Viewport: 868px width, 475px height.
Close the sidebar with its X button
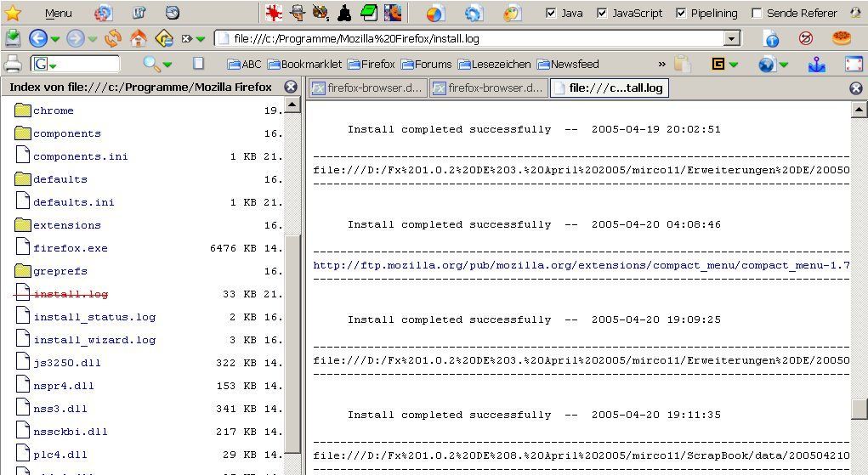(291, 87)
